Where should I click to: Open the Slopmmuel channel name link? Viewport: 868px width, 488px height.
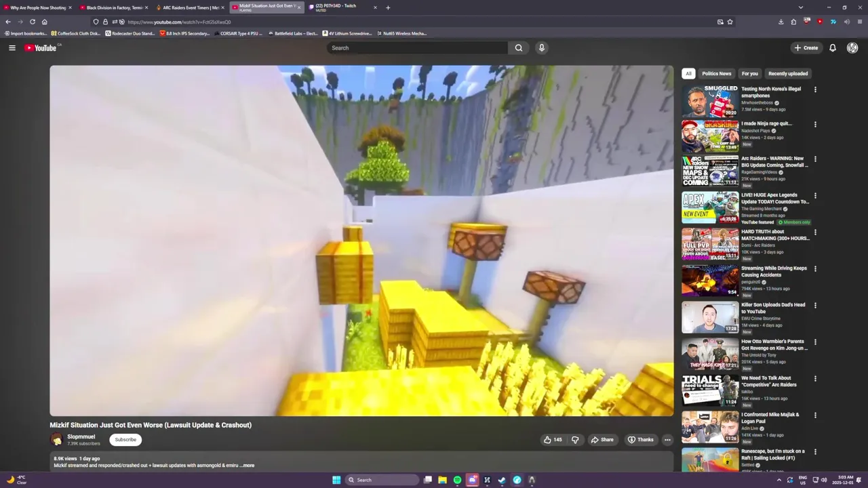[x=81, y=436]
